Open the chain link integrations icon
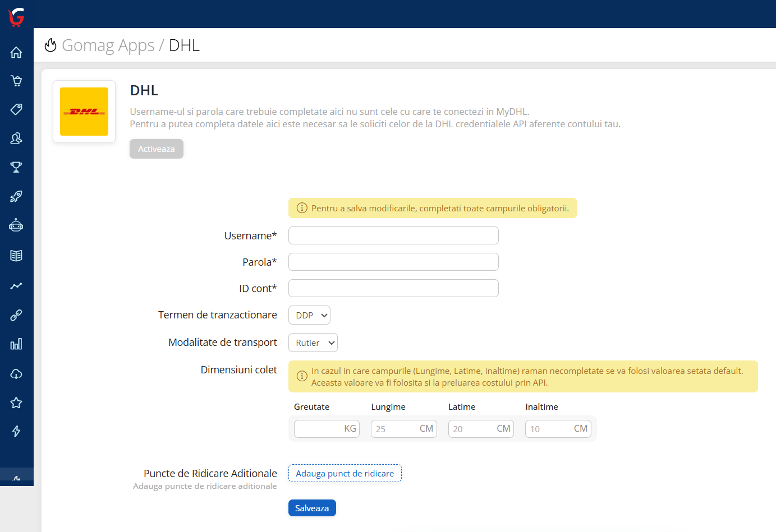This screenshot has width=776, height=532. pyautogui.click(x=16, y=315)
